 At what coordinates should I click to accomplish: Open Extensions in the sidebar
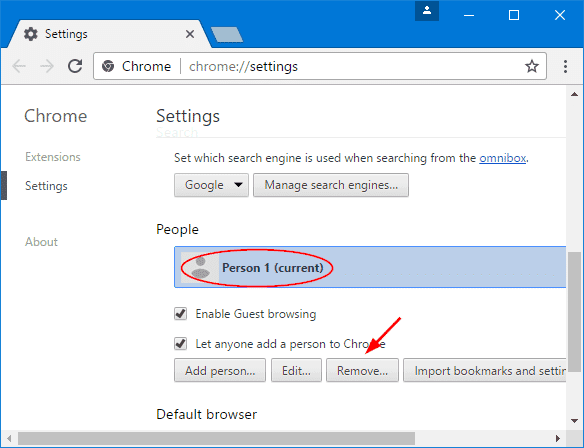click(x=53, y=157)
